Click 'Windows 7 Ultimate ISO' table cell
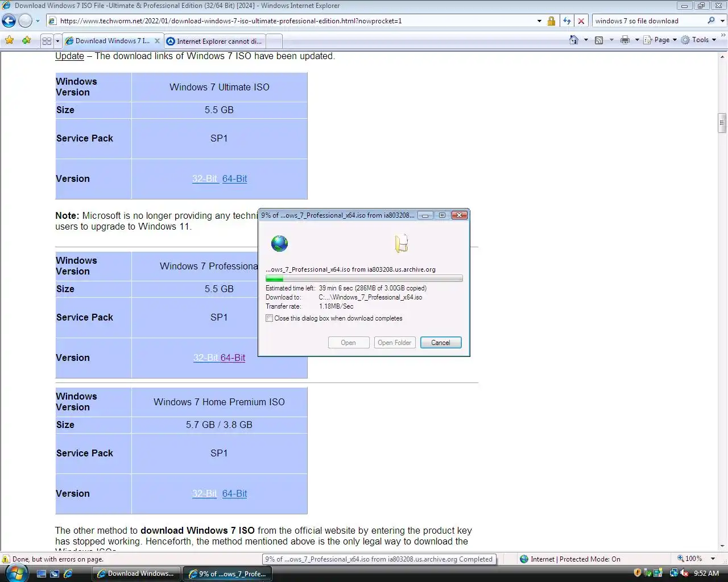728x582 pixels. [219, 87]
